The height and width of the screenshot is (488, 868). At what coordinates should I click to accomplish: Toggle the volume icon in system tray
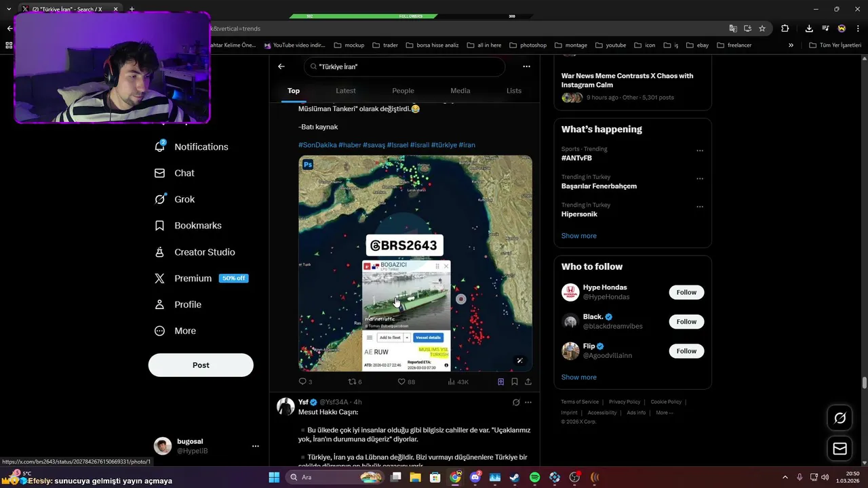pos(825,477)
